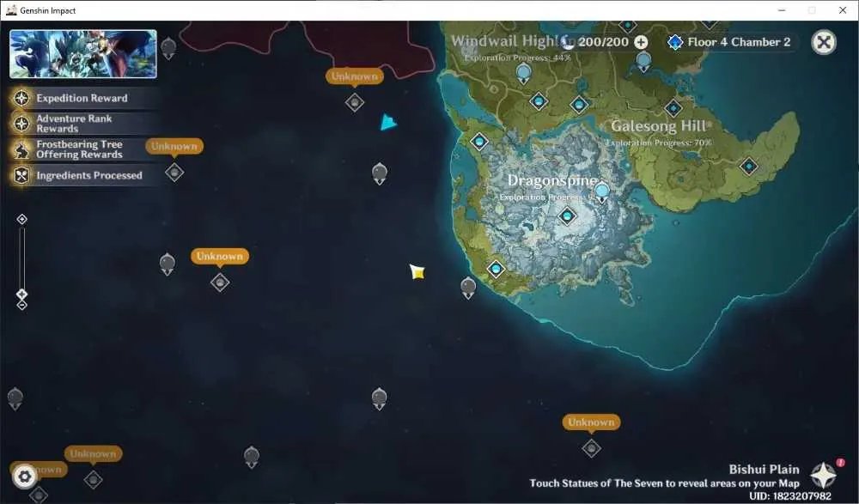Select the waypoint on Dragonspine's southwest shore
The height and width of the screenshot is (504, 859).
coord(496,269)
